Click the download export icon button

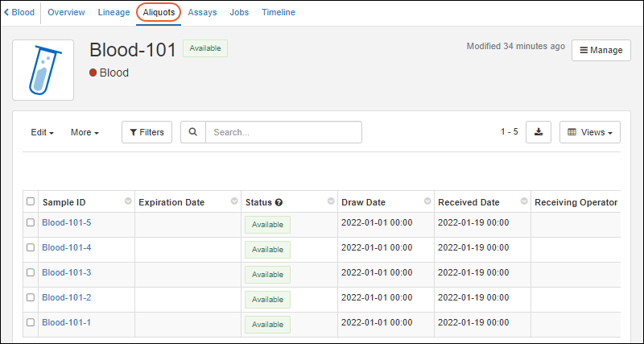pyautogui.click(x=539, y=132)
